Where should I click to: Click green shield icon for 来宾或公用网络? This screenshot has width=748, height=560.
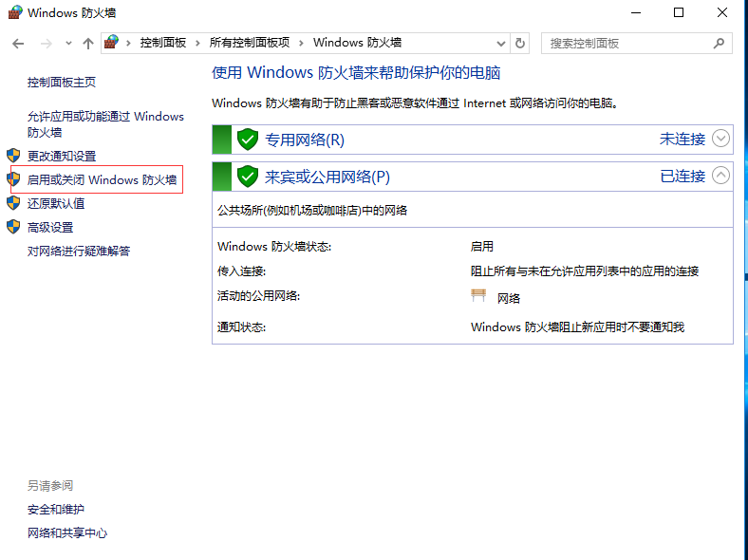pos(248,177)
